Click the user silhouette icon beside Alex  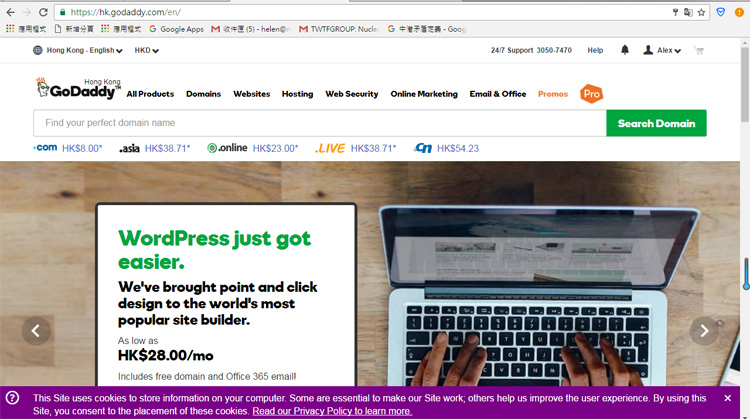(x=648, y=50)
